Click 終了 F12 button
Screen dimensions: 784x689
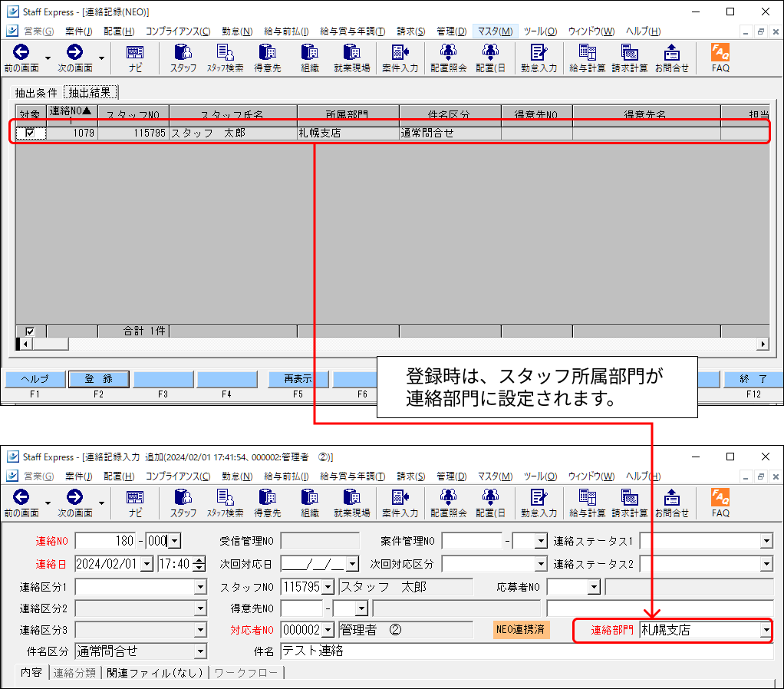(x=753, y=379)
